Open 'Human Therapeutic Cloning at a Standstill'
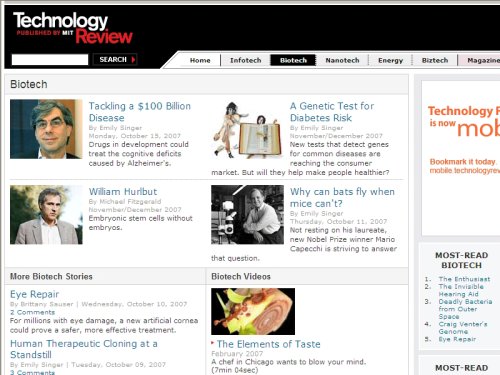500x375 pixels. (84, 349)
